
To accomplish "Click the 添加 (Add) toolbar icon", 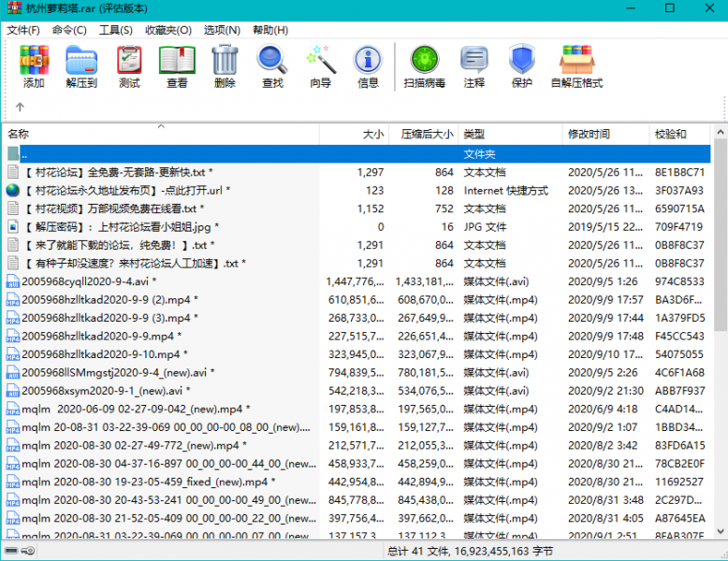I will (34, 65).
